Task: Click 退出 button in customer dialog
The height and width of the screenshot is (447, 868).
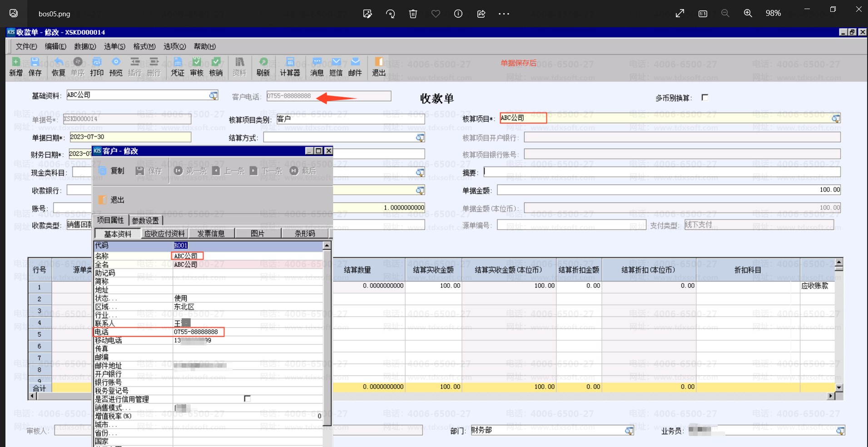Action: (112, 200)
